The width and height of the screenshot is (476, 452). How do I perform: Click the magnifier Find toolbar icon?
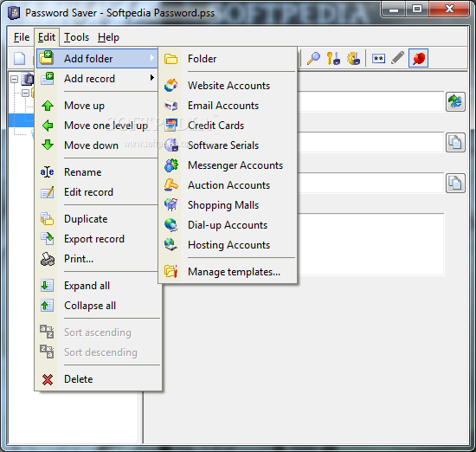(313, 58)
